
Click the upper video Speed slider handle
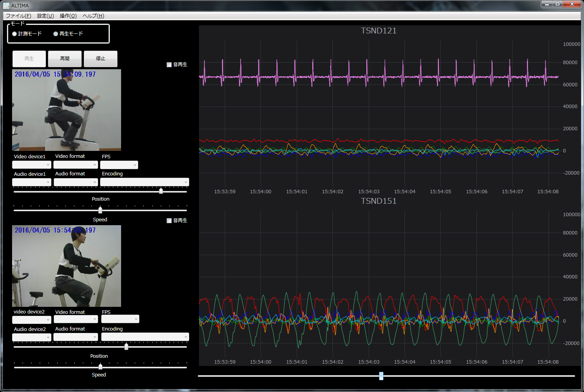100,210
